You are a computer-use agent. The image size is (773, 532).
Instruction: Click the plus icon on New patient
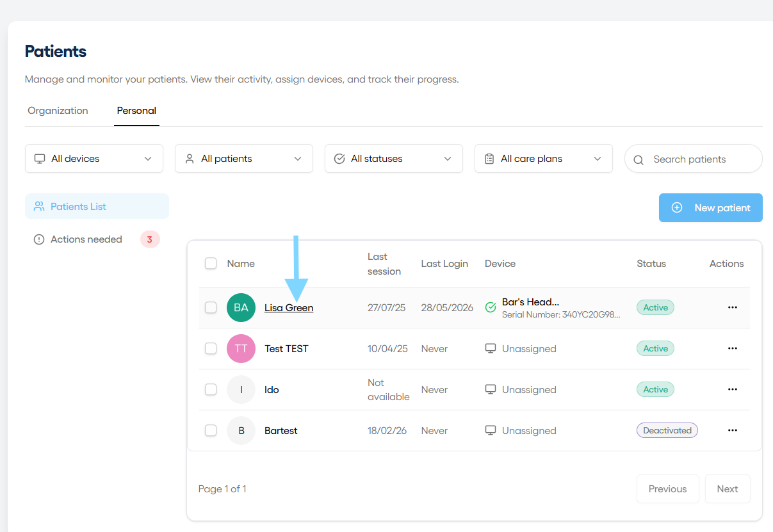click(x=677, y=207)
